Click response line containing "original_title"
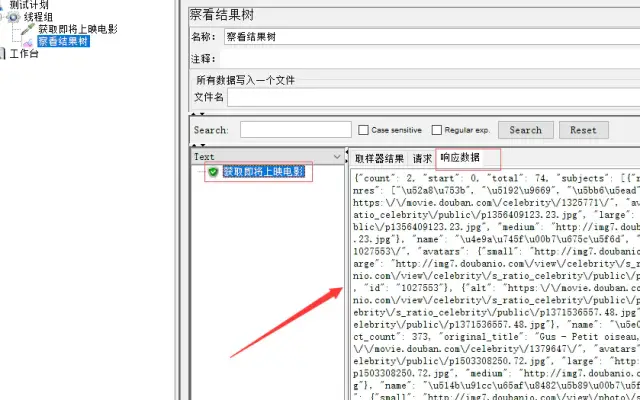This screenshot has height=400, width=640. click(x=497, y=337)
